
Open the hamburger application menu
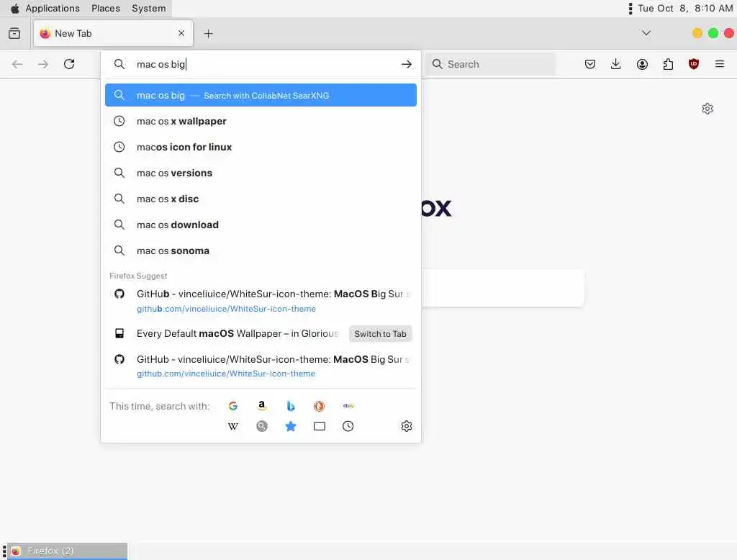720,64
